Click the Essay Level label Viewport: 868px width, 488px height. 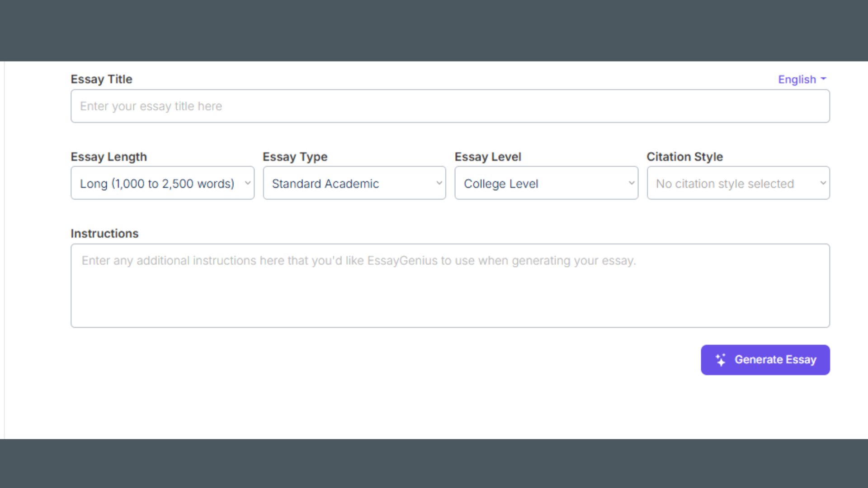tap(487, 157)
